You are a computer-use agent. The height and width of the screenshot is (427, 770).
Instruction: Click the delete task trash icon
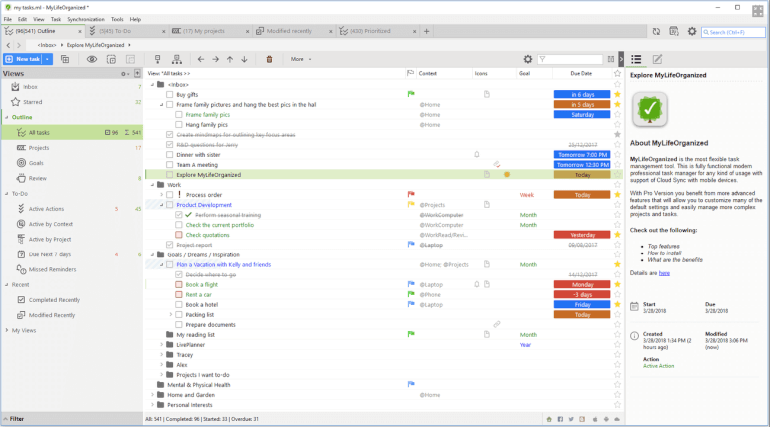(x=269, y=59)
